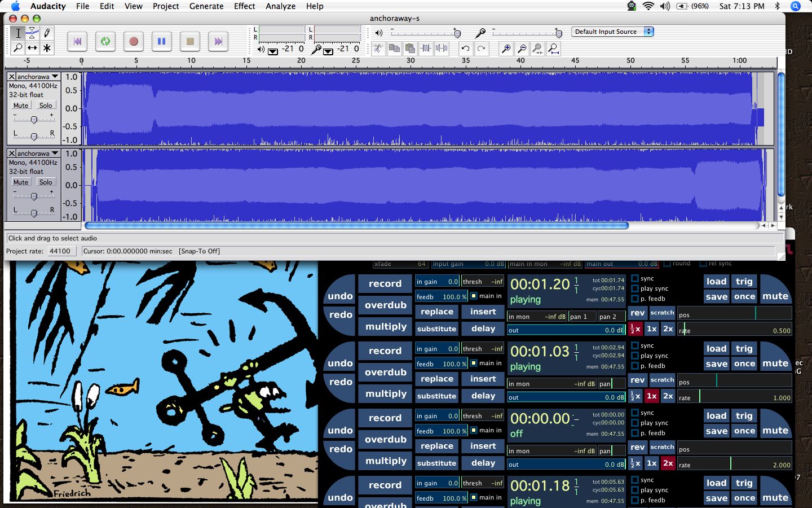This screenshot has height=508, width=812.
Task: Click Wi-Fi icon in menu bar
Action: (x=648, y=6)
